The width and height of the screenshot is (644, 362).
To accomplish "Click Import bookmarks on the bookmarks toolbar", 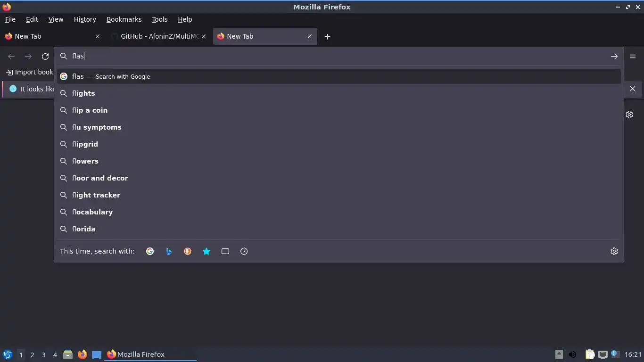I will coord(30,72).
